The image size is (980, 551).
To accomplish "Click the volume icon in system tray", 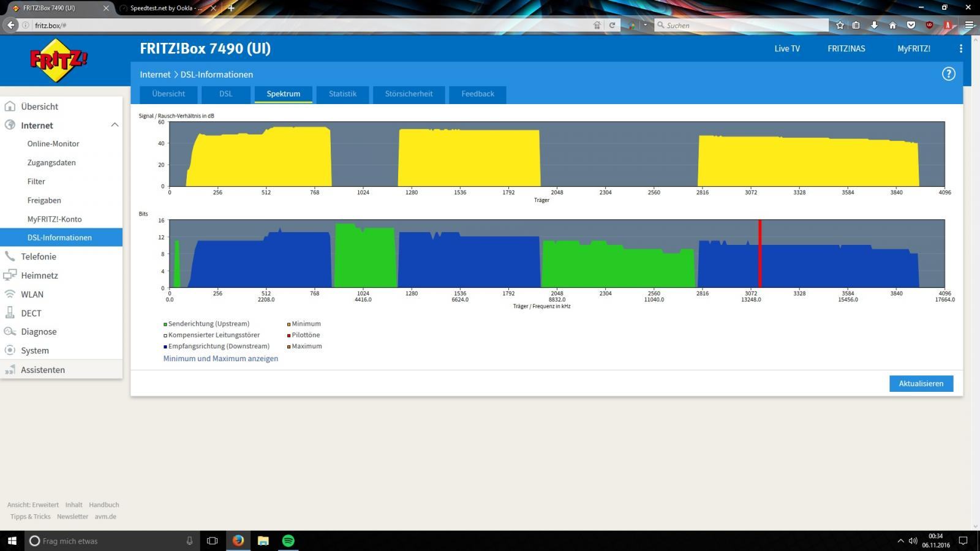I will [x=913, y=541].
